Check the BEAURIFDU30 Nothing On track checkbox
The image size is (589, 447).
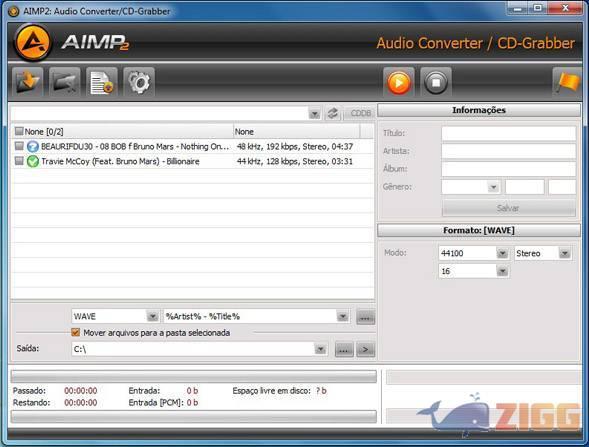[x=19, y=146]
